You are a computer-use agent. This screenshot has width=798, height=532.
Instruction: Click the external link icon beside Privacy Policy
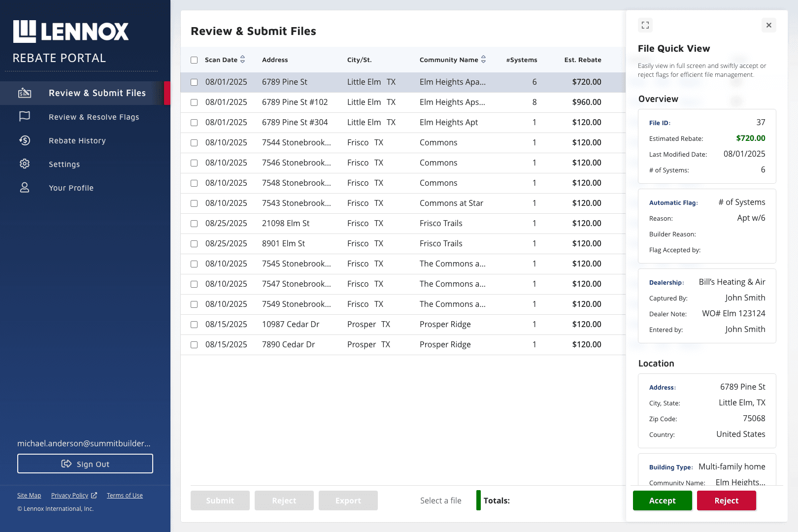coord(94,496)
